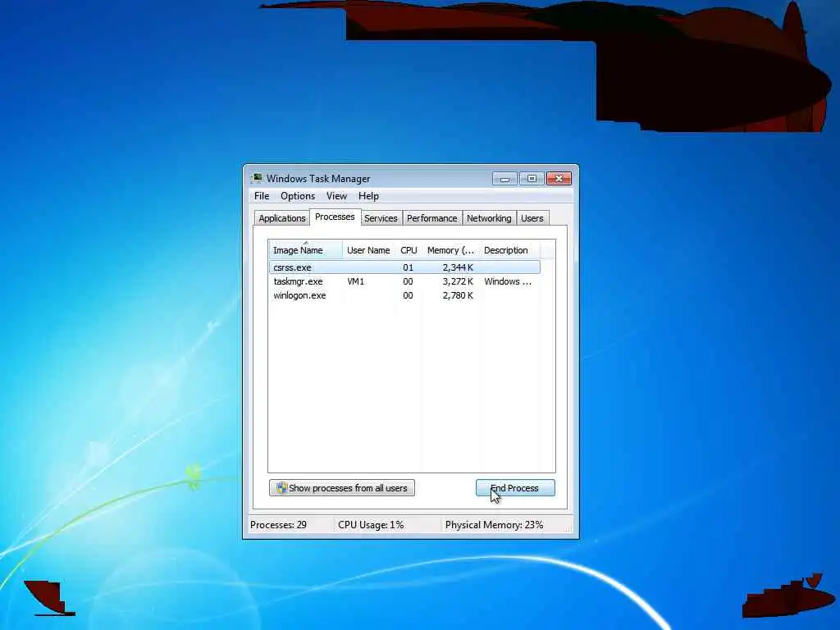840x630 pixels.
Task: Click the shield icon on Show processes button
Action: (281, 487)
